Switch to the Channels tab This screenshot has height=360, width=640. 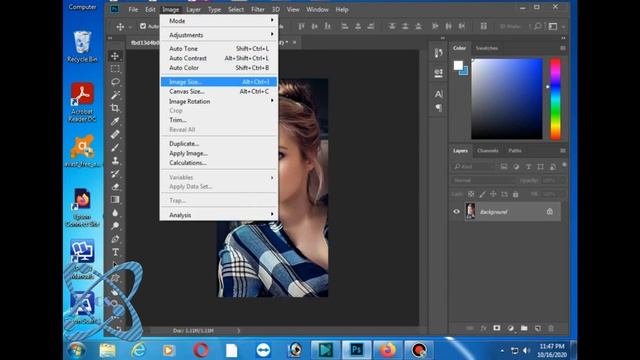(x=488, y=151)
